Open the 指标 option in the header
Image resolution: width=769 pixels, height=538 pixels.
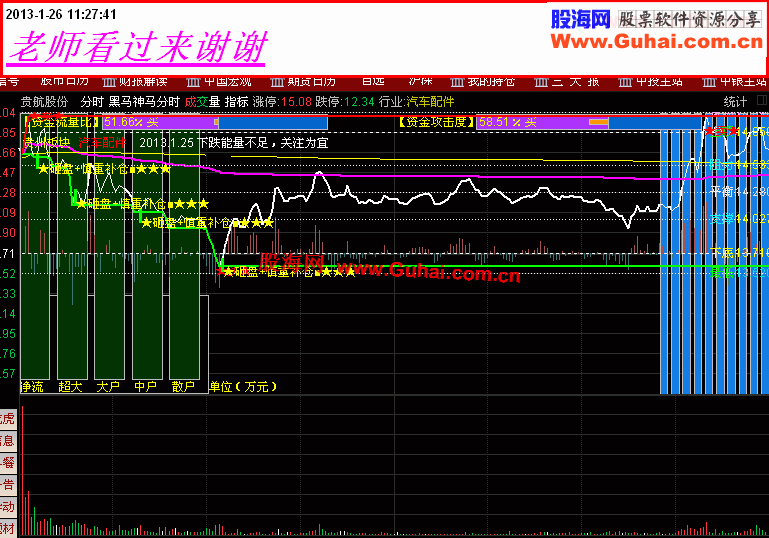coord(236,102)
